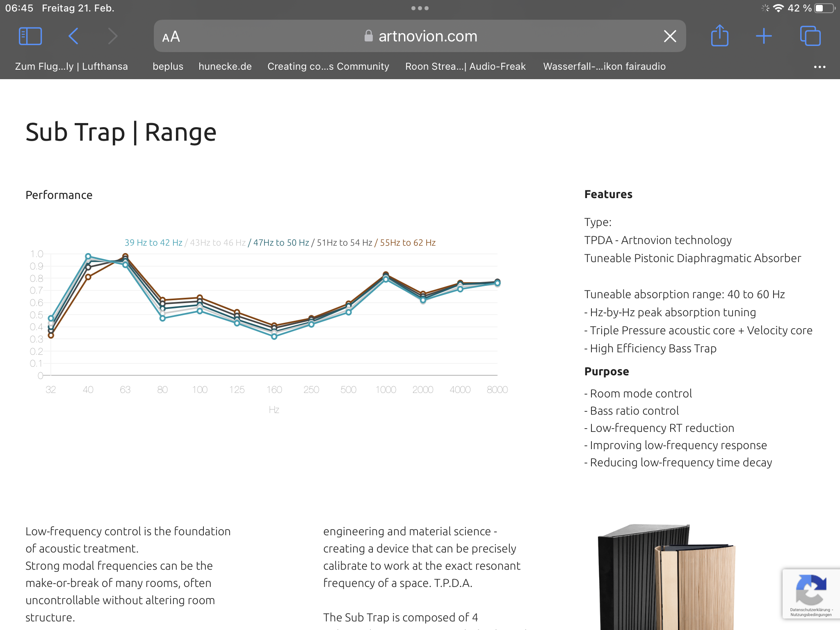
Task: Open Zum Flug...ly | Lufthansa bookmark
Action: click(71, 66)
